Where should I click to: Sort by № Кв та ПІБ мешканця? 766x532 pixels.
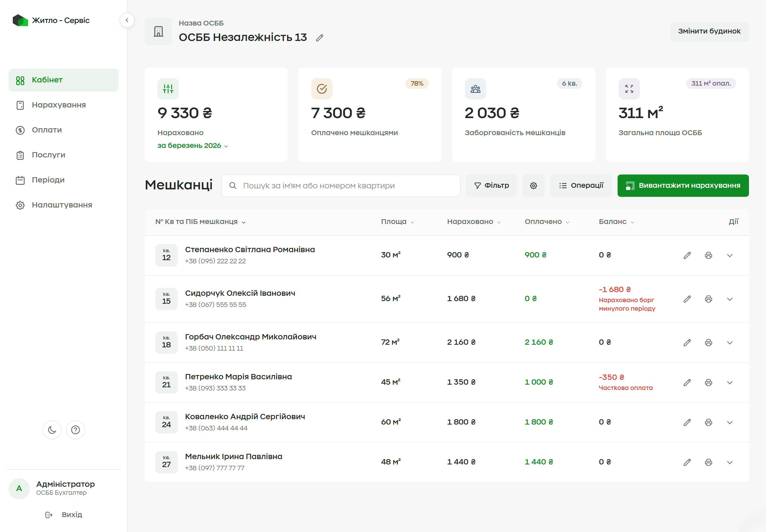point(200,222)
